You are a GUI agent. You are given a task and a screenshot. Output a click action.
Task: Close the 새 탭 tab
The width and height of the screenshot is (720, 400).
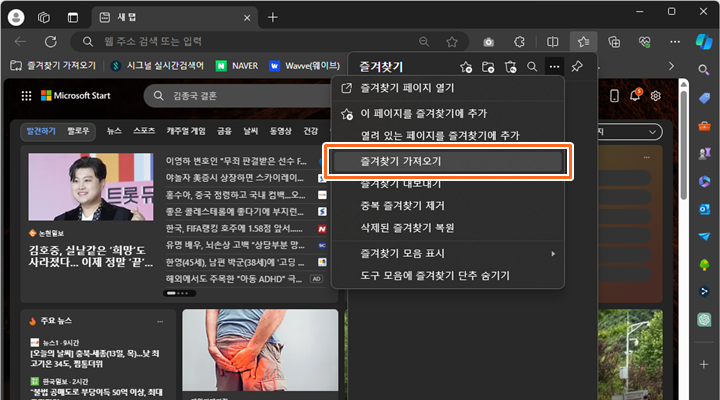click(x=247, y=18)
